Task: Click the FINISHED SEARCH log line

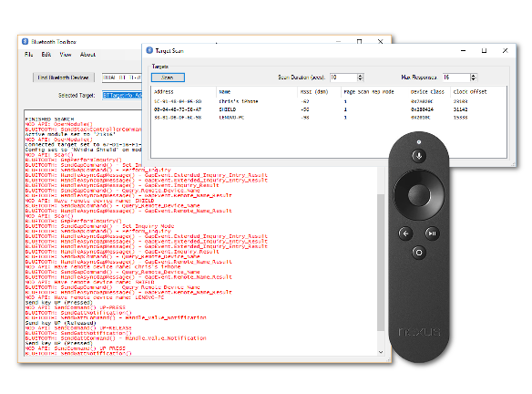Action: tap(49, 119)
